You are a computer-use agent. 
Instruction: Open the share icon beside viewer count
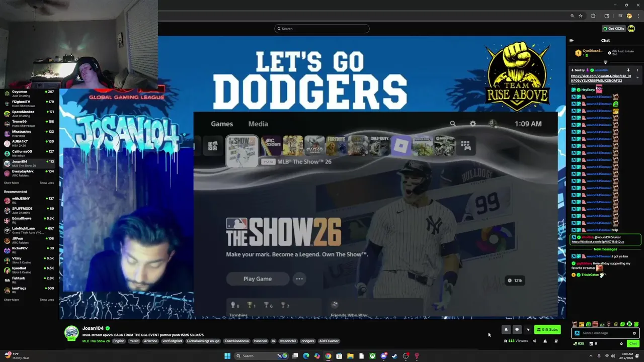pyautogui.click(x=534, y=341)
